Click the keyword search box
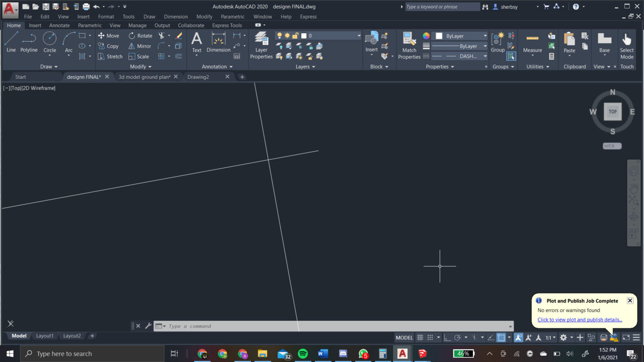 pos(442,6)
